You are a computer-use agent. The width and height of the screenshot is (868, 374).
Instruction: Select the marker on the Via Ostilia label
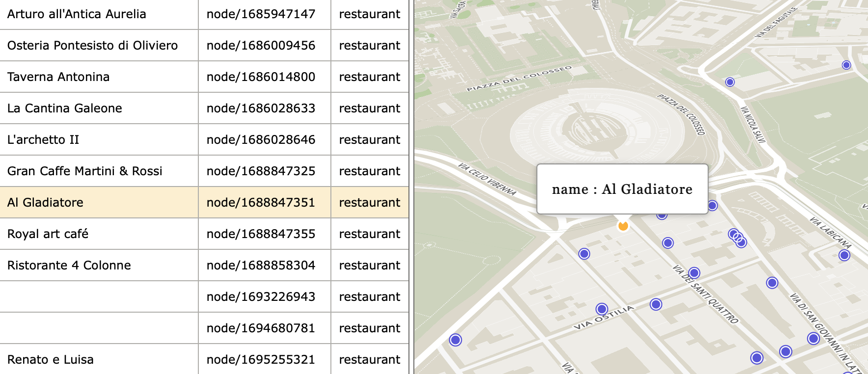pos(602,309)
